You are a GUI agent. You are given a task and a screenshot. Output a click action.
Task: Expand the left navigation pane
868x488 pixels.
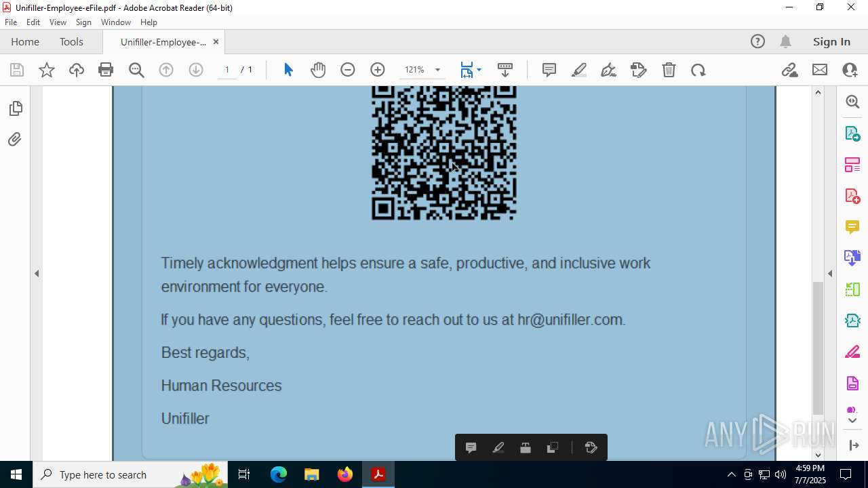click(x=37, y=273)
